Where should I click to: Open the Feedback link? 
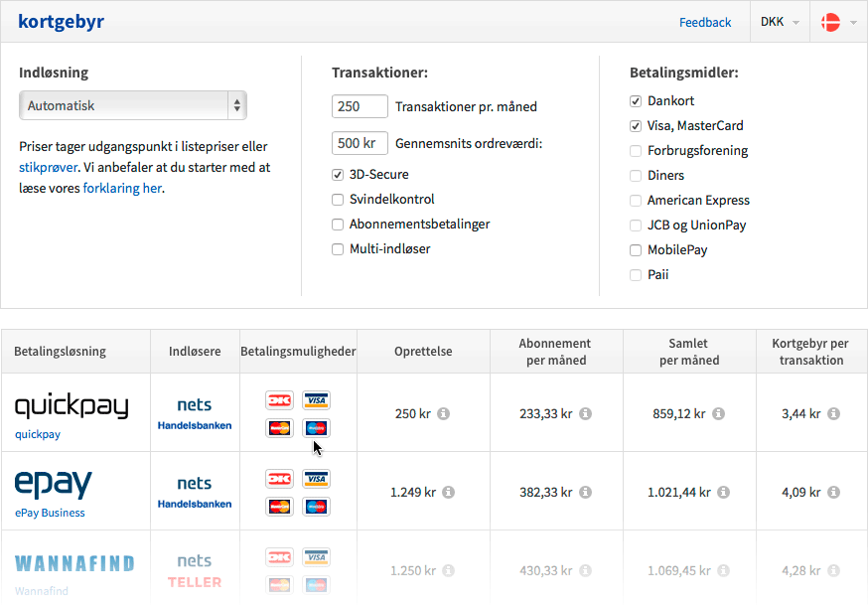(705, 22)
